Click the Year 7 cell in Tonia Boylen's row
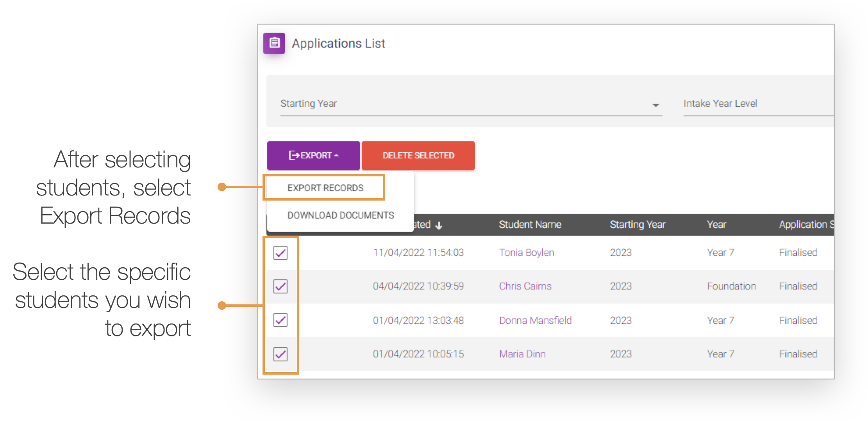The height and width of the screenshot is (423, 868). 720,252
